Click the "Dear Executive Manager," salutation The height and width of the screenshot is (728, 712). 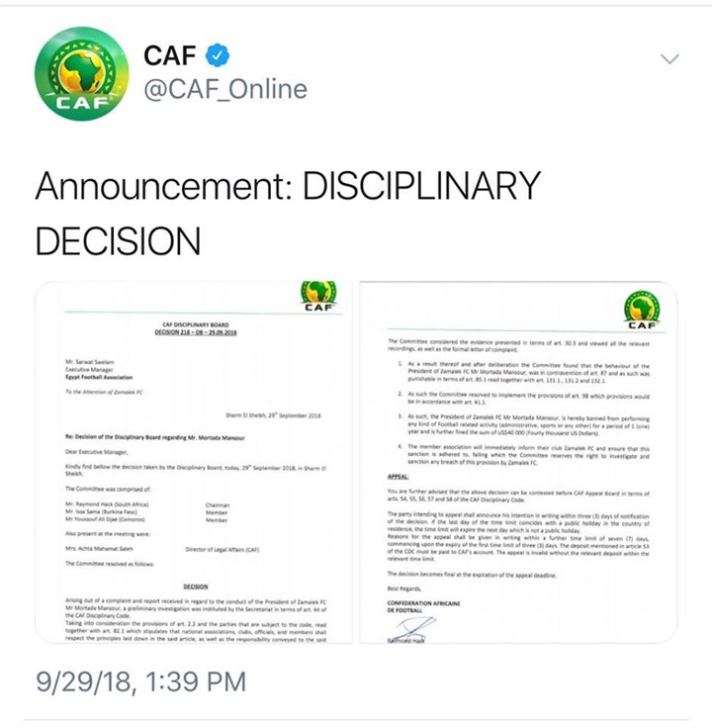coord(99,450)
